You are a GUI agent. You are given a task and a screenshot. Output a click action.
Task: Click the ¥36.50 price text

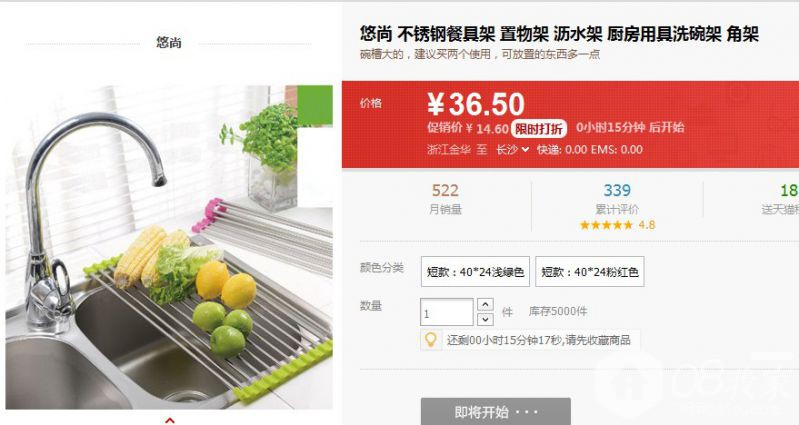(476, 104)
